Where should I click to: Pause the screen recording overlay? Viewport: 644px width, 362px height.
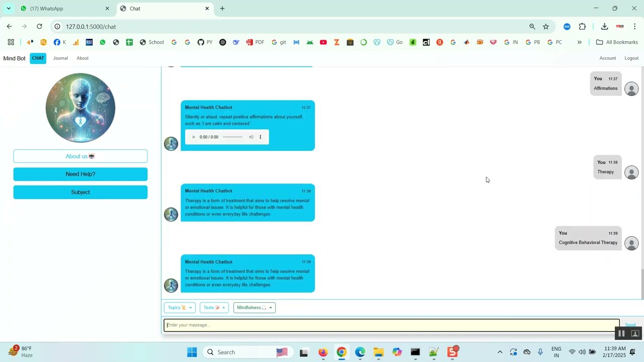(621, 333)
